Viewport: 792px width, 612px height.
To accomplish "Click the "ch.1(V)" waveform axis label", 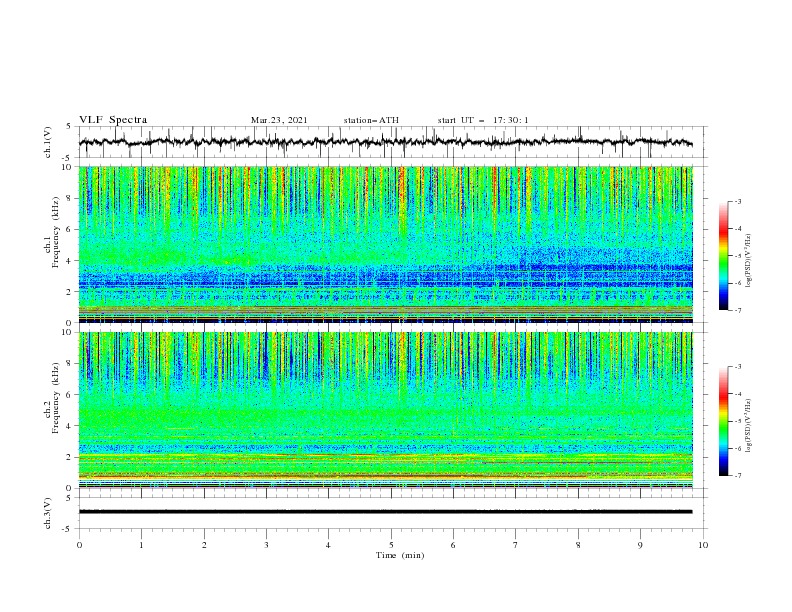I will click(48, 142).
